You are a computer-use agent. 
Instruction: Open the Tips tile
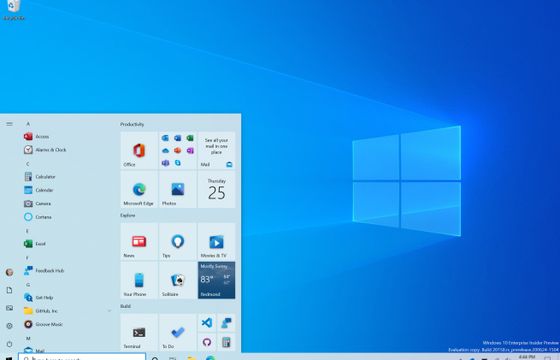(x=178, y=241)
